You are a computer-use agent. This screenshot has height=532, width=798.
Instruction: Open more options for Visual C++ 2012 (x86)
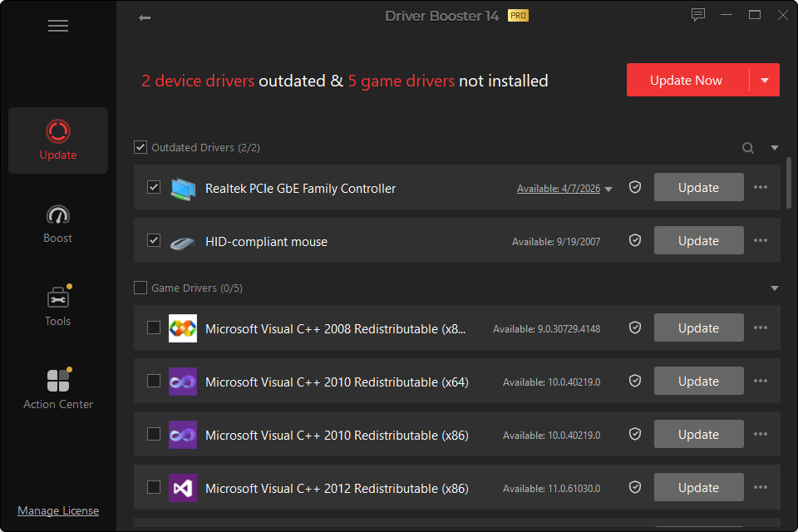point(761,487)
